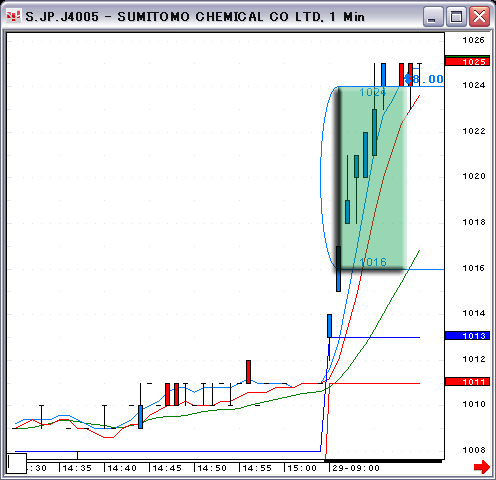Click the 15:00 time axis label
496x480 pixels.
pos(302,468)
